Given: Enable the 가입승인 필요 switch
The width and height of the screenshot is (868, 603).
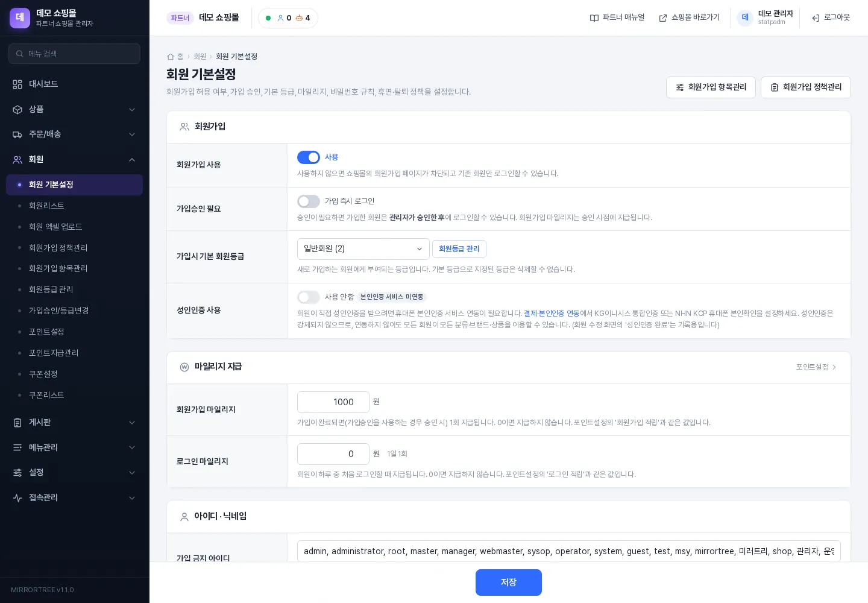Looking at the screenshot, I should [309, 201].
